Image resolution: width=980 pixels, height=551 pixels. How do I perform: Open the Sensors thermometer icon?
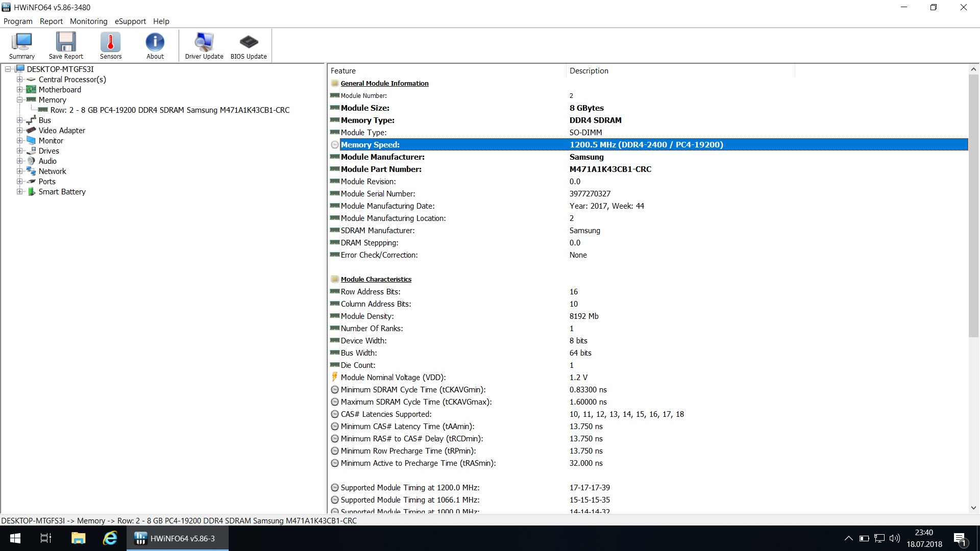pyautogui.click(x=111, y=46)
